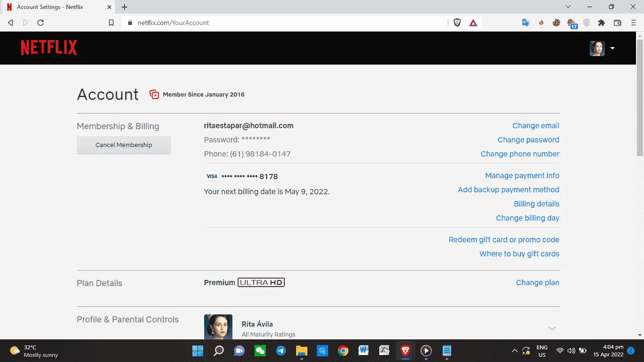The width and height of the screenshot is (644, 362).
Task: Open Manage payment info
Action: click(x=522, y=175)
